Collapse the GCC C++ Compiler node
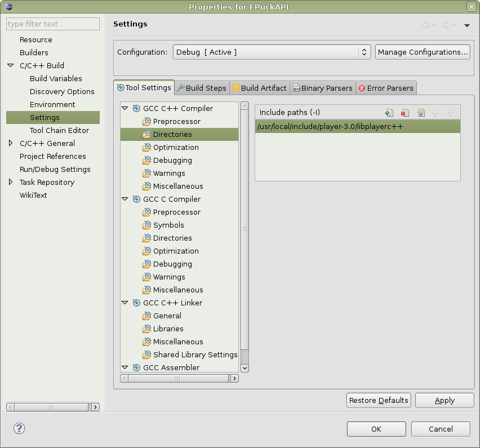The image size is (480, 448). tap(125, 108)
